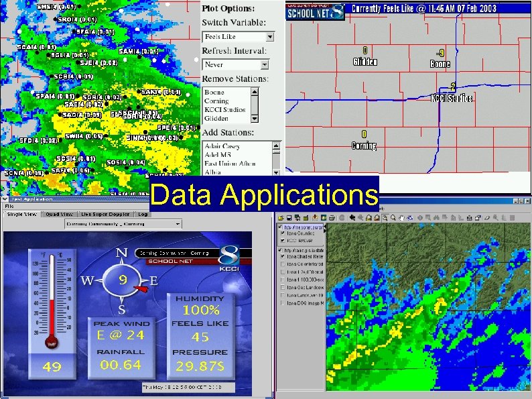
Task: Click the School Net 8 logo banner
Action: point(315,12)
